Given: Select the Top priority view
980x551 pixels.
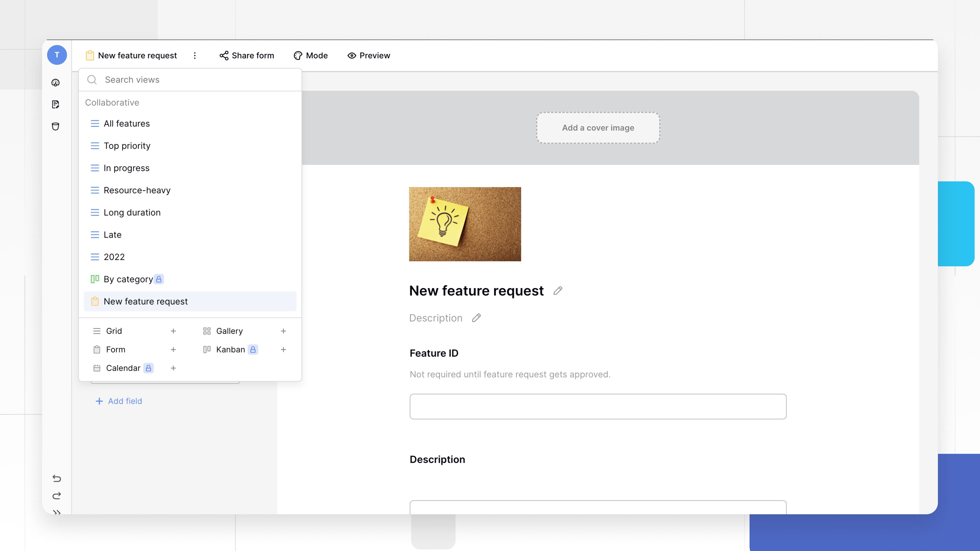Looking at the screenshot, I should pos(127,146).
